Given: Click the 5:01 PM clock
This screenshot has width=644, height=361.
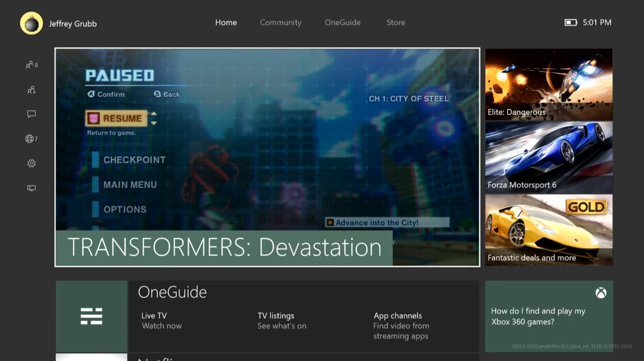Looking at the screenshot, I should tap(597, 22).
